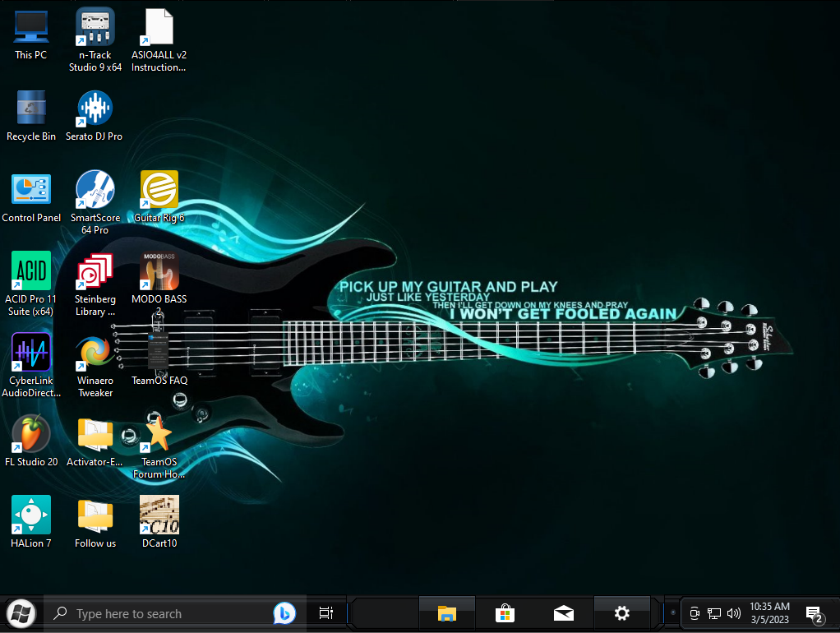The height and width of the screenshot is (633, 840).
Task: Launch Microsoft Store from the taskbar
Action: pyautogui.click(x=505, y=614)
